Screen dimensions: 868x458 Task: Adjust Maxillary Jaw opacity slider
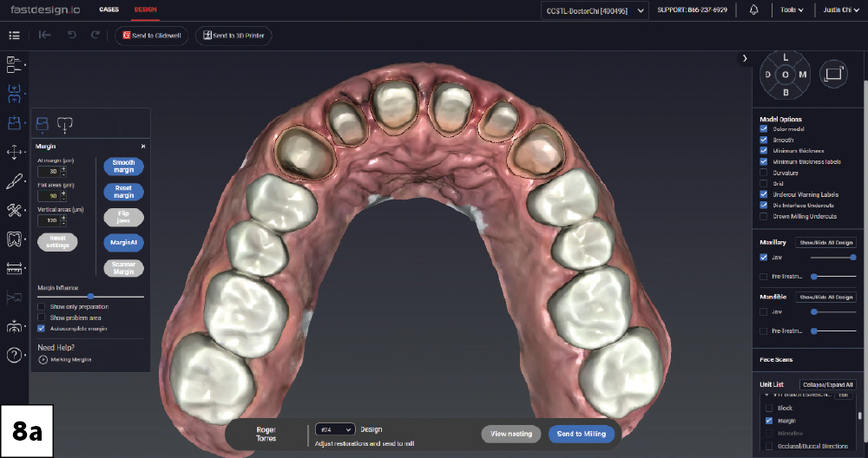click(x=833, y=258)
